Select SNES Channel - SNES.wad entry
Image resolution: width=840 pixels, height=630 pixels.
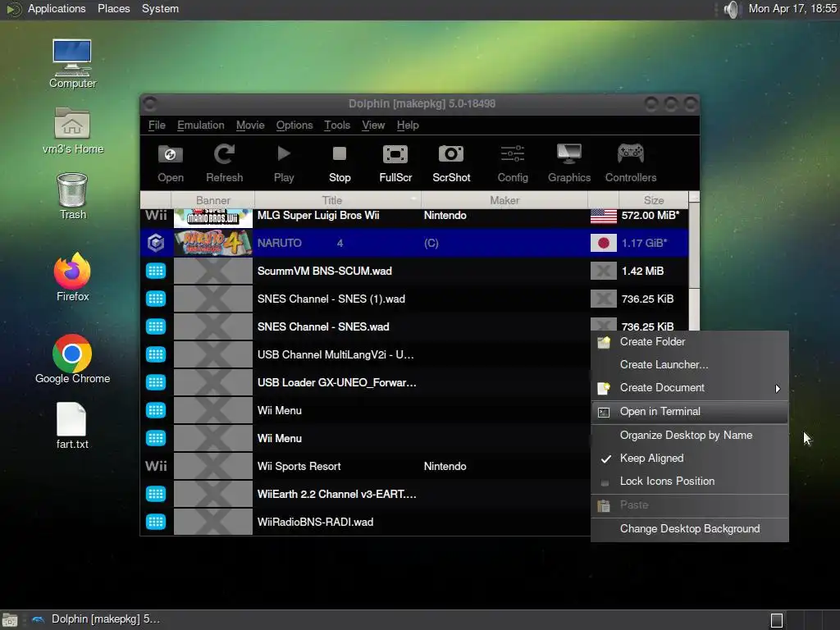pos(323,326)
